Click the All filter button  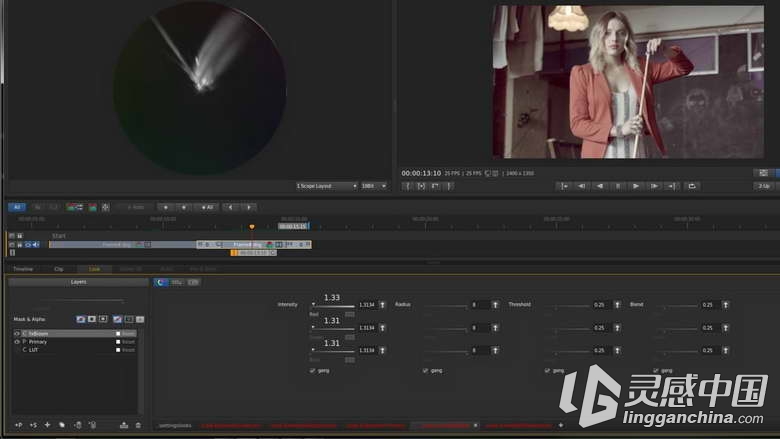click(x=17, y=207)
